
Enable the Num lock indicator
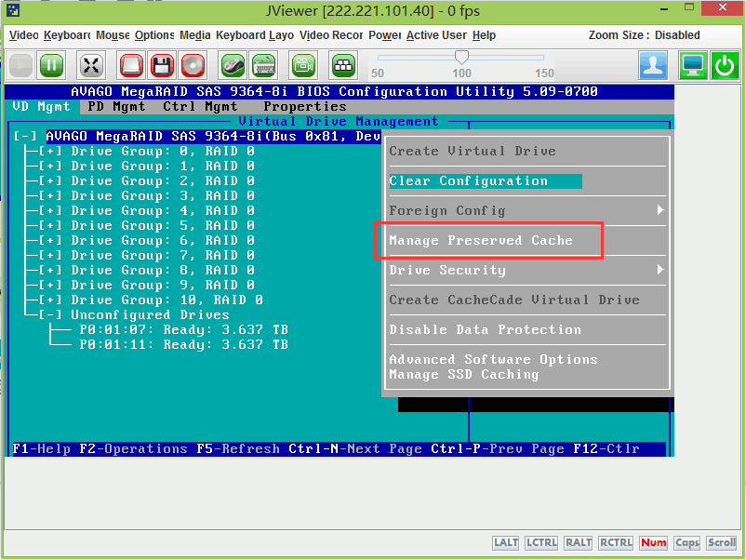tap(653, 542)
